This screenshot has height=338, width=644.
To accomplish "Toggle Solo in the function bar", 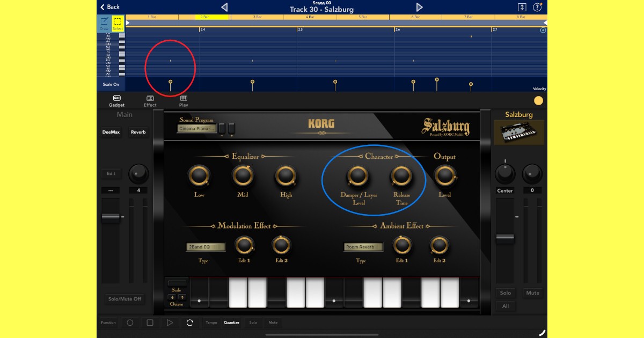I will (x=253, y=322).
